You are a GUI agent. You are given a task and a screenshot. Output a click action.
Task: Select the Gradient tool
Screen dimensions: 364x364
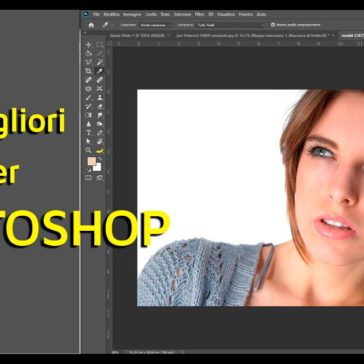(x=88, y=115)
